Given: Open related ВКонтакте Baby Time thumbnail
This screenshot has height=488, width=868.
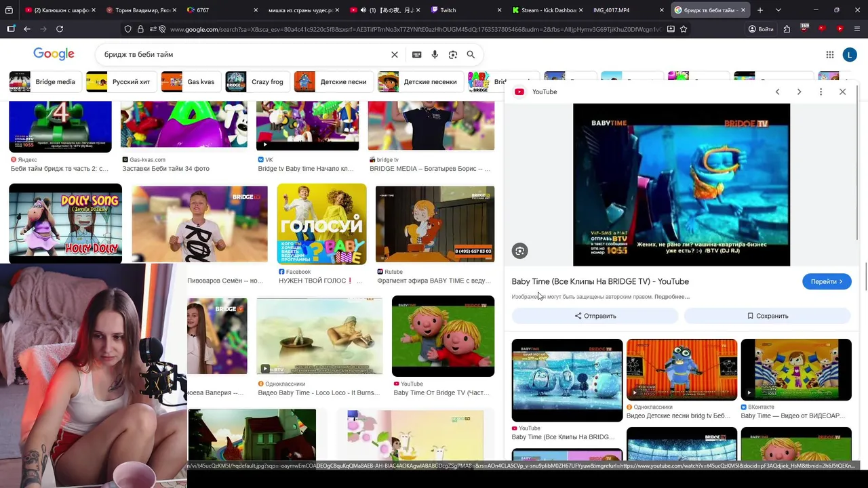Looking at the screenshot, I should coord(796,369).
